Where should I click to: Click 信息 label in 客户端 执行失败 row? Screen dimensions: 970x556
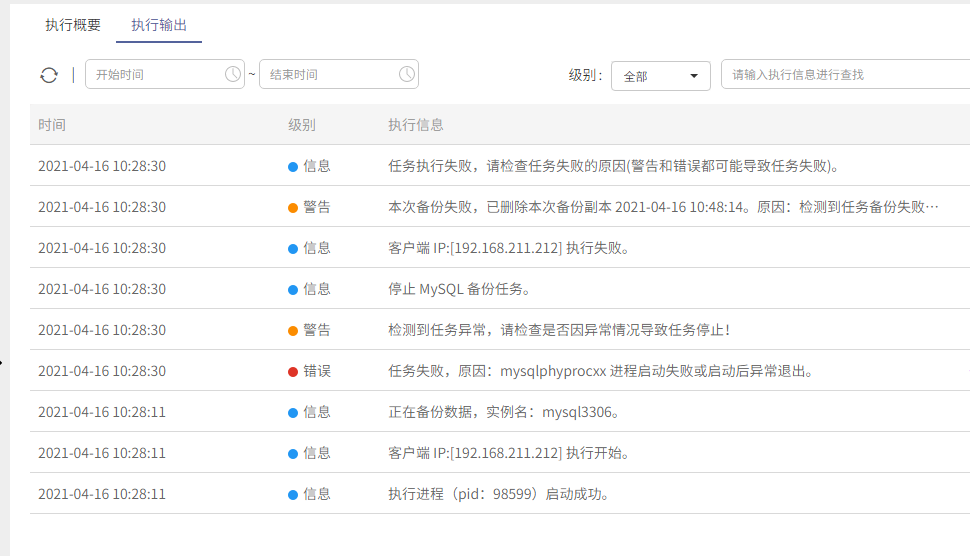click(x=317, y=248)
